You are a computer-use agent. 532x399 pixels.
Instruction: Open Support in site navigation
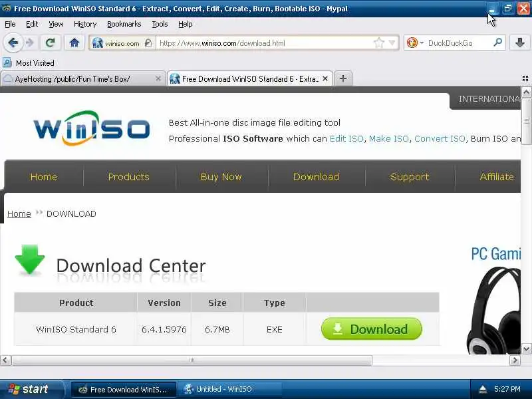click(x=410, y=177)
